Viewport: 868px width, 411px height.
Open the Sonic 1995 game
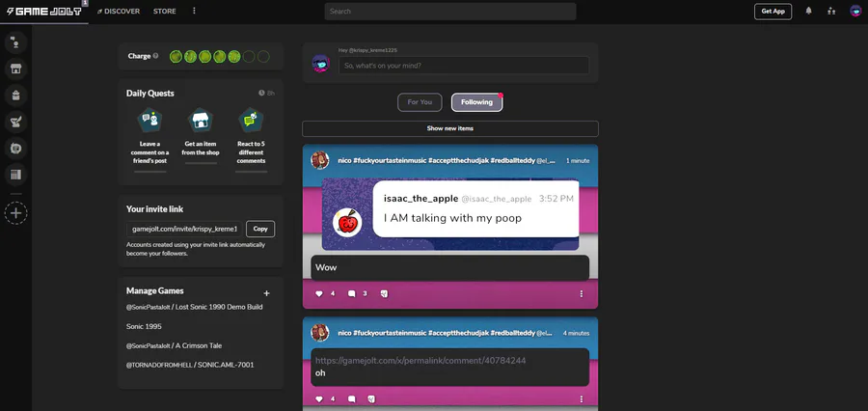[x=144, y=326]
